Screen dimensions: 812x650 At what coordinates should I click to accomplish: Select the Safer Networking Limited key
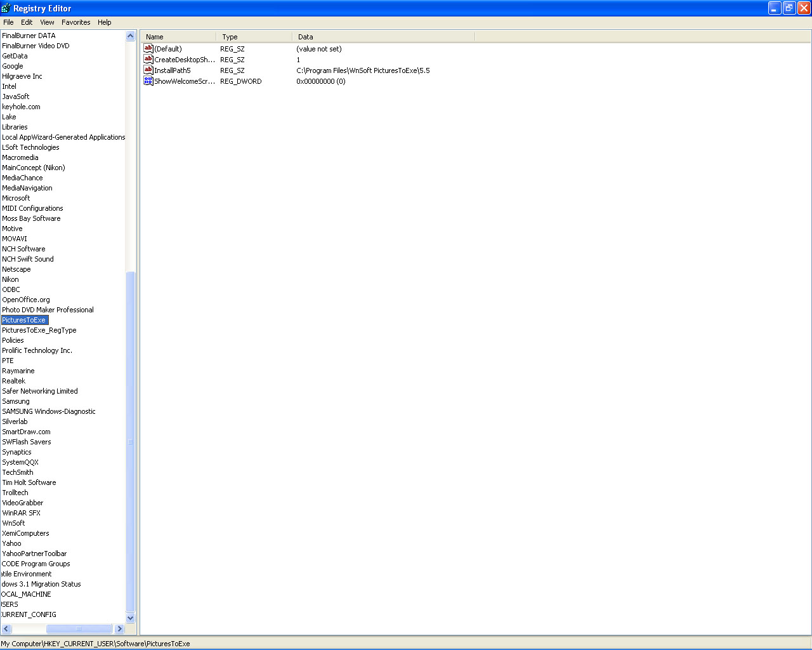[x=40, y=391]
